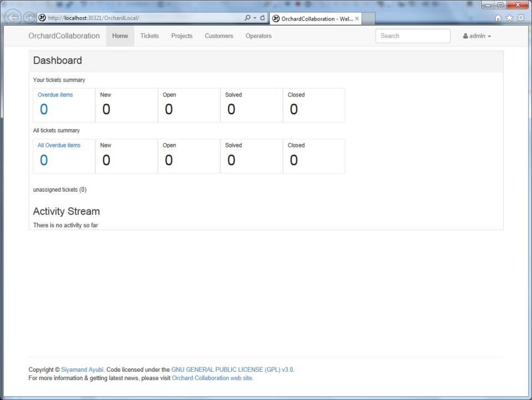Click the browser Home icon
532x400 pixels.
click(498, 18)
